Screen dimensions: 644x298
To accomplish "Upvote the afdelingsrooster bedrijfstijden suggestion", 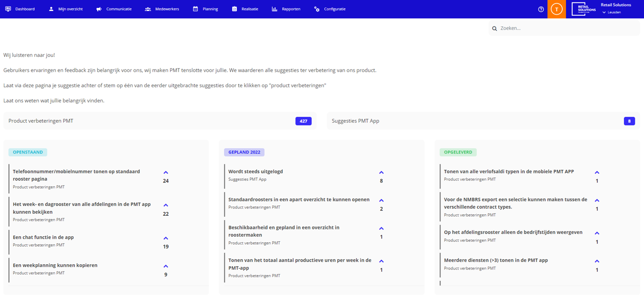I will (x=597, y=233).
